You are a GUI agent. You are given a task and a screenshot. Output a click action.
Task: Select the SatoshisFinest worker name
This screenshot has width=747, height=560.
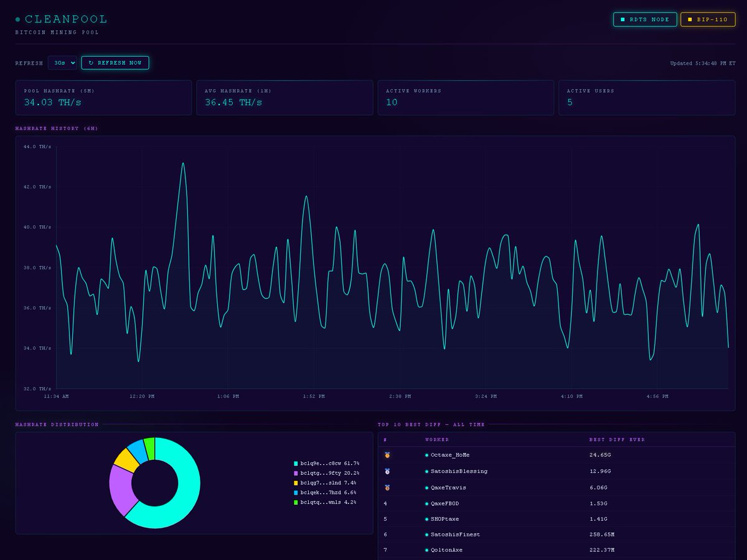coord(456,534)
